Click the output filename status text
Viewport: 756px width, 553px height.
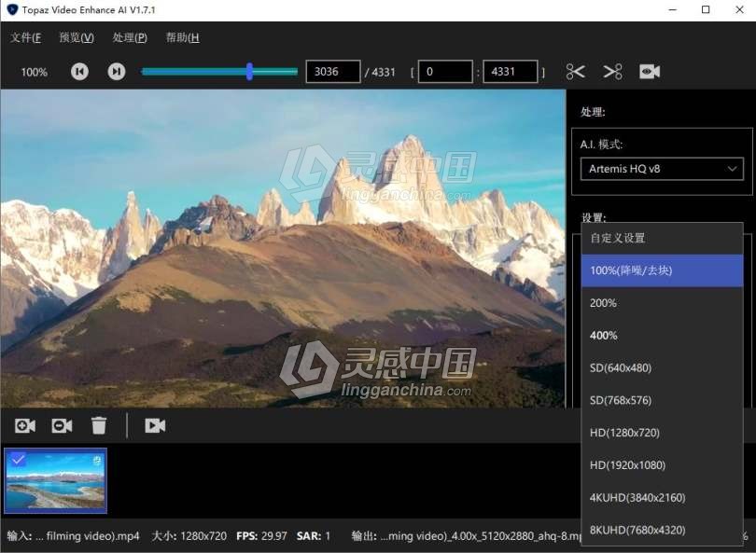[467, 536]
